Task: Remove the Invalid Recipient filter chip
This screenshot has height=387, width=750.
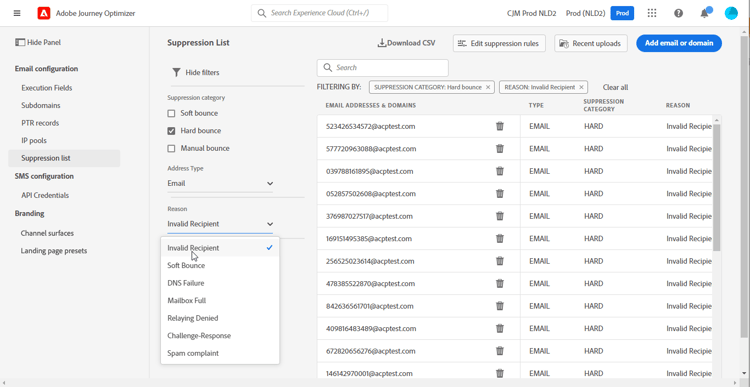Action: click(x=581, y=87)
